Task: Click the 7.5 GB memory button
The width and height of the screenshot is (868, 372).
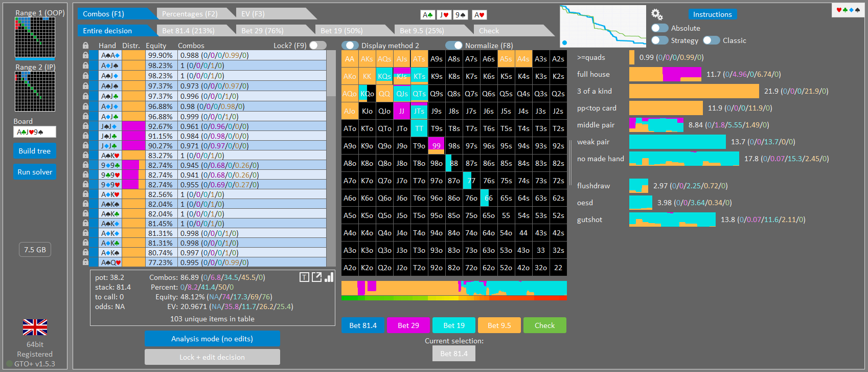Action: [x=35, y=250]
